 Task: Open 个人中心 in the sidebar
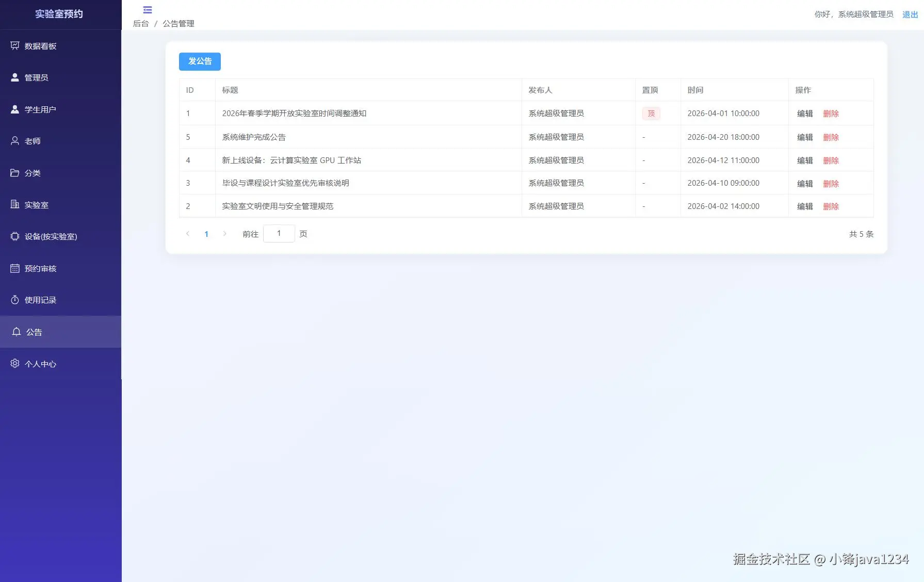click(60, 364)
